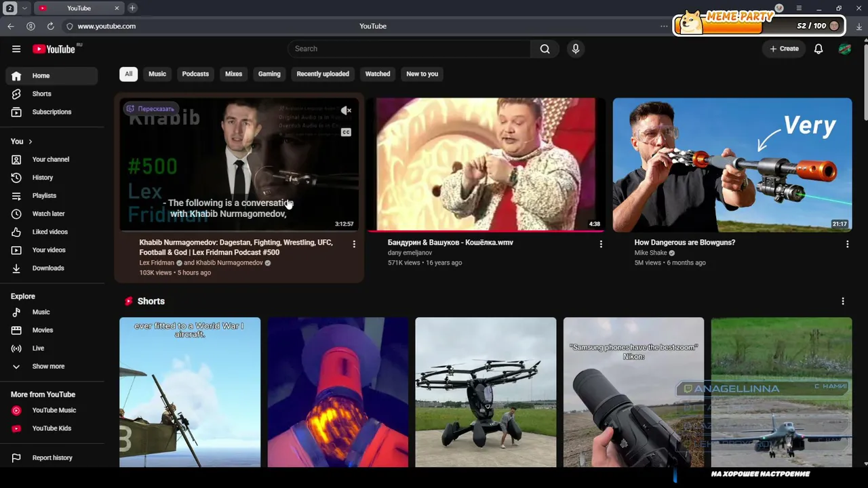Click the three-dot icon in address bar
This screenshot has width=868, height=488.
click(664, 26)
